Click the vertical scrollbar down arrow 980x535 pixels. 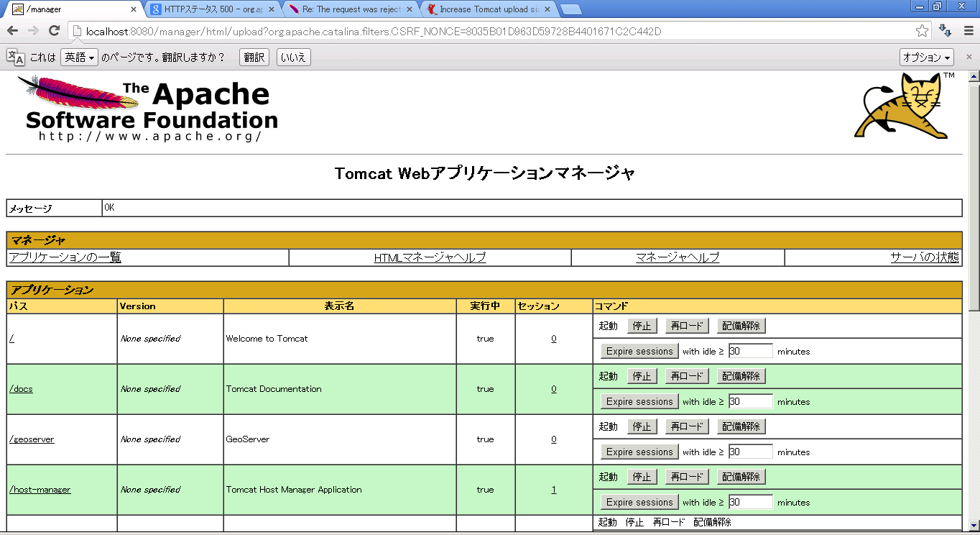click(x=974, y=526)
